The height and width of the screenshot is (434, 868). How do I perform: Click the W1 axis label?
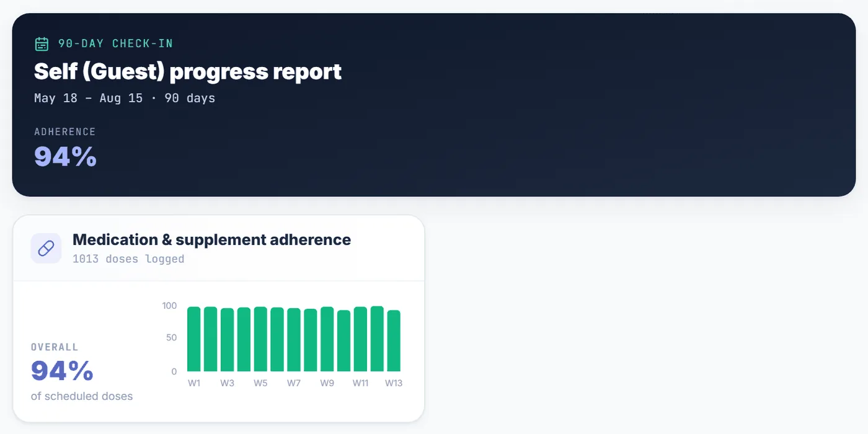[194, 383]
